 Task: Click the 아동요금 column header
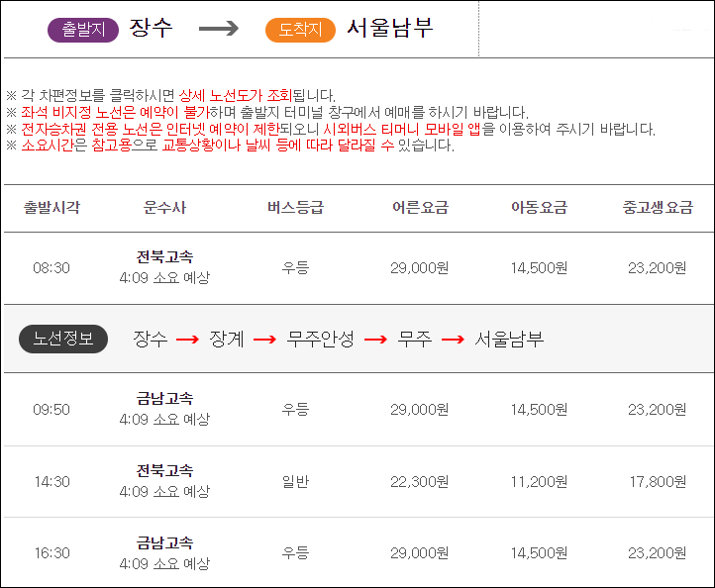pyautogui.click(x=540, y=208)
